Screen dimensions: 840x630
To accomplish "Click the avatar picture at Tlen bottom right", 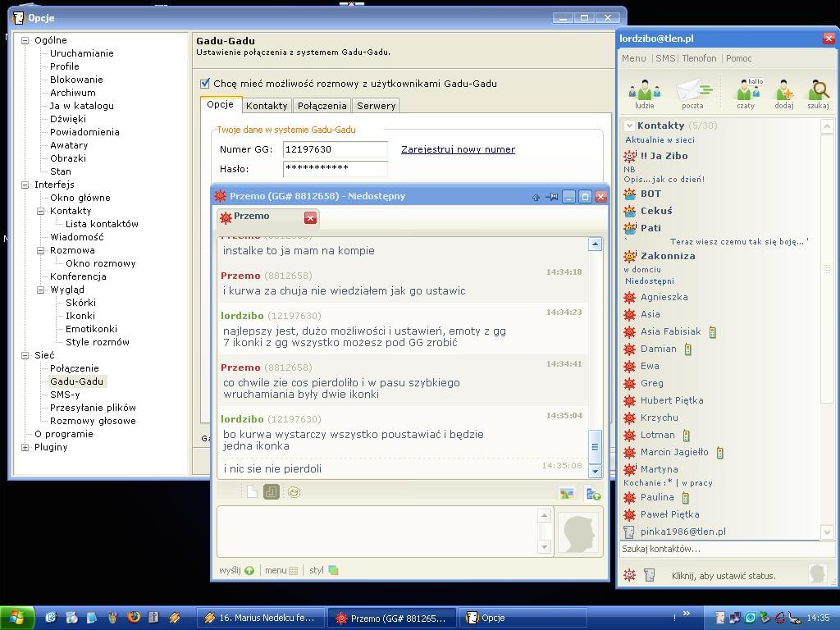I will tap(818, 573).
